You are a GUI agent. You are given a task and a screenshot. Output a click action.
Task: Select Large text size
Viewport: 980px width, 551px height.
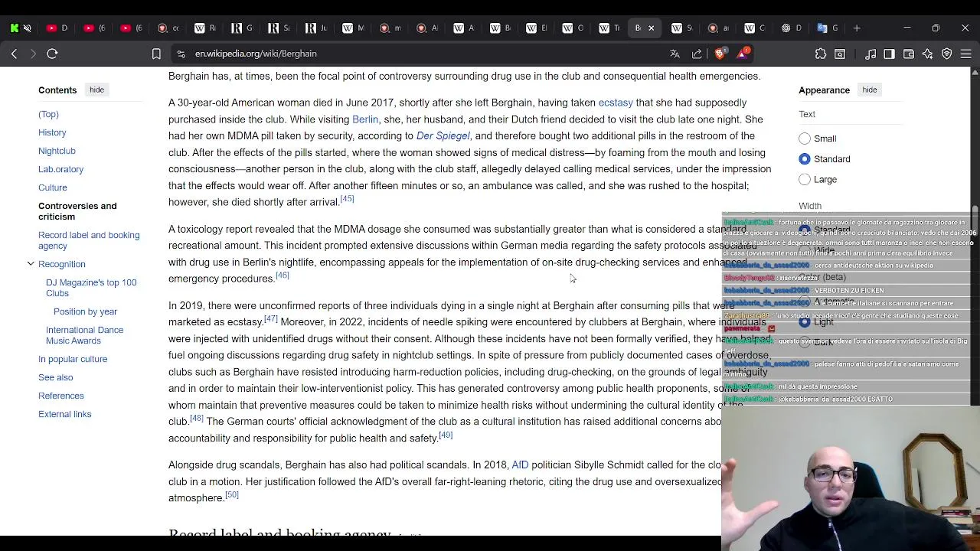coord(805,179)
